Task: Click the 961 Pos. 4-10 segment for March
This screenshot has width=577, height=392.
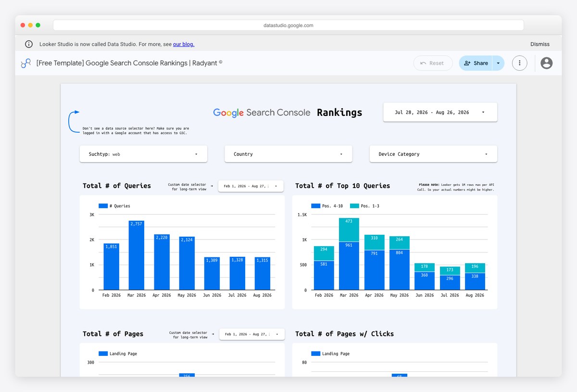Action: point(349,266)
